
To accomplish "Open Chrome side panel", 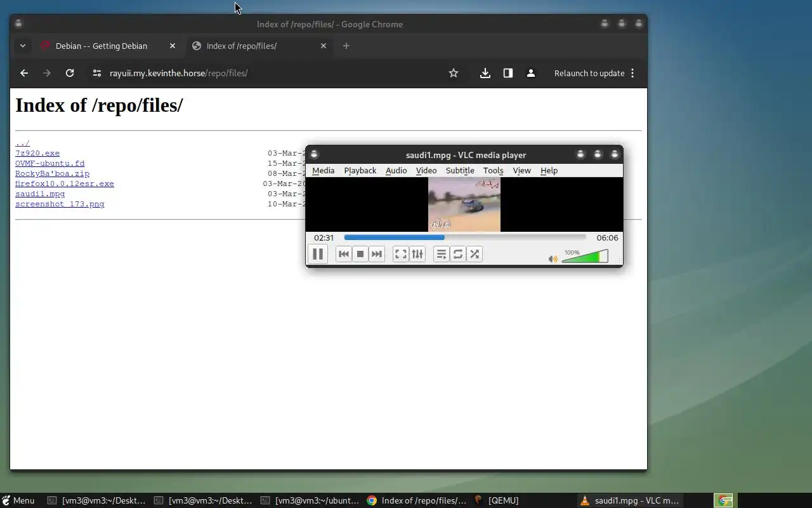I will (x=508, y=73).
